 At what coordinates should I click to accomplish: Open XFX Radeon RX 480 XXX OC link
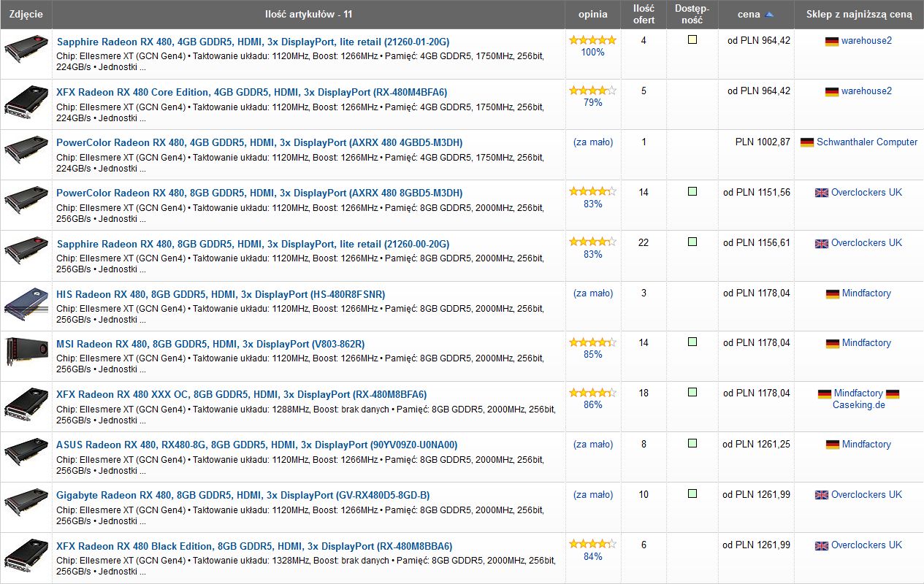click(x=242, y=394)
